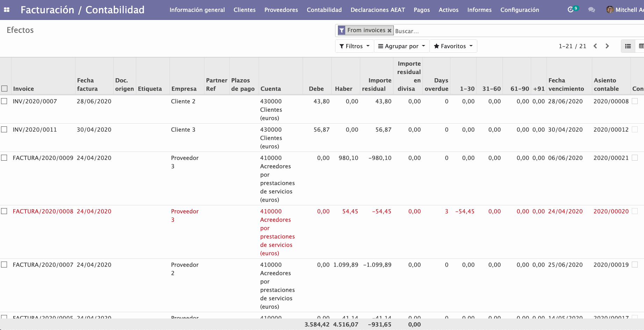Toggle the last-column checkbox on the 2020/00019 row
The height and width of the screenshot is (330, 644).
[x=635, y=264]
